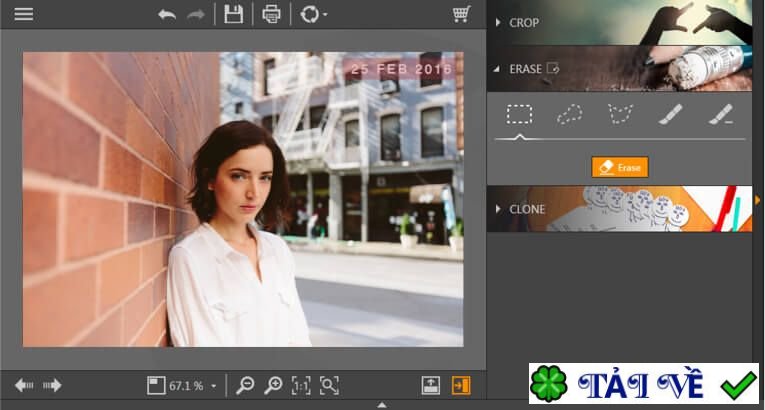
Task: Click the zoom out magnifier
Action: tap(245, 385)
